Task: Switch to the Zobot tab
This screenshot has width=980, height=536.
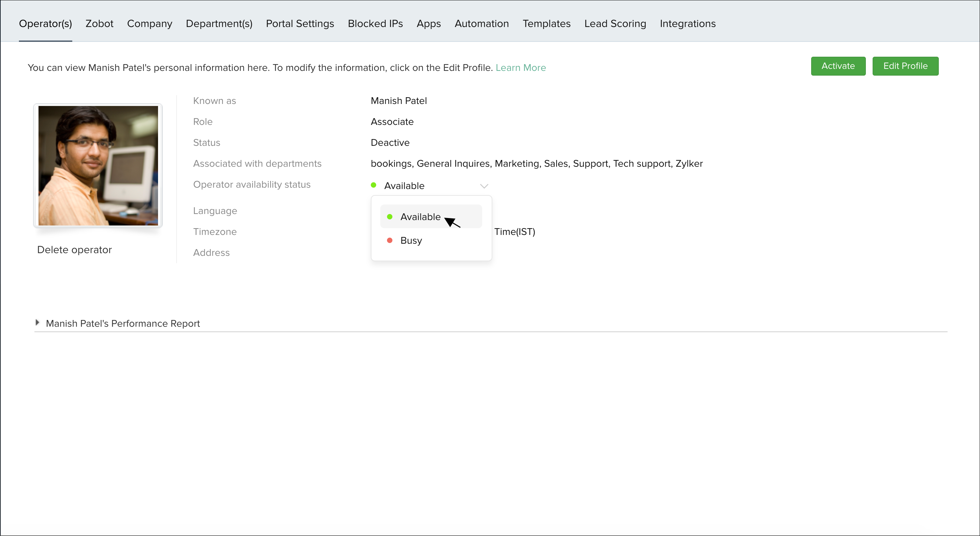Action: 99,24
